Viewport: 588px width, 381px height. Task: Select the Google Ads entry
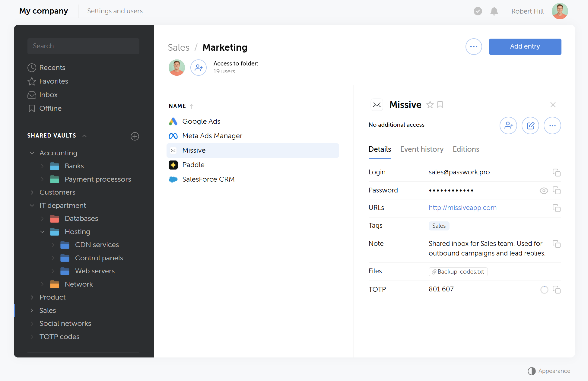point(253,122)
